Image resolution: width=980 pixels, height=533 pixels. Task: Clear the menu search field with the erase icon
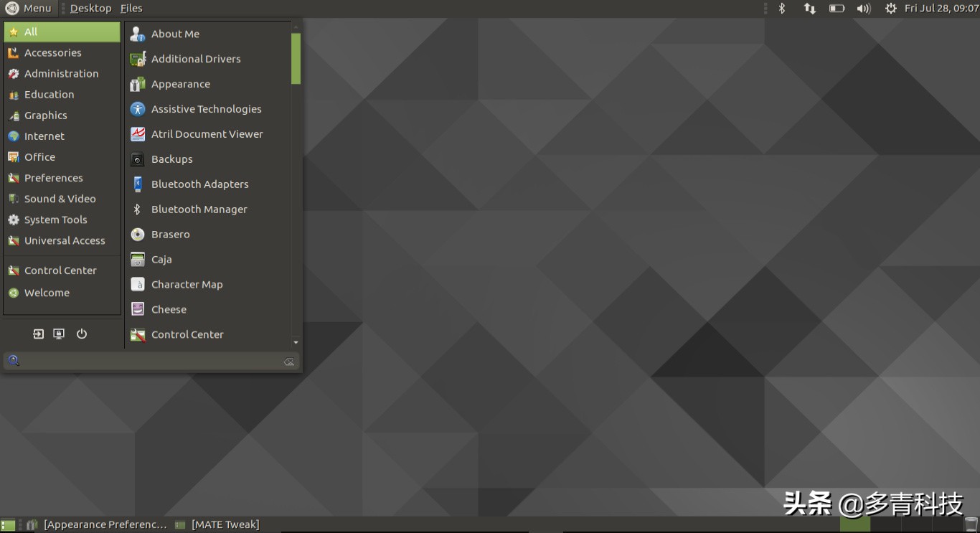click(x=289, y=362)
